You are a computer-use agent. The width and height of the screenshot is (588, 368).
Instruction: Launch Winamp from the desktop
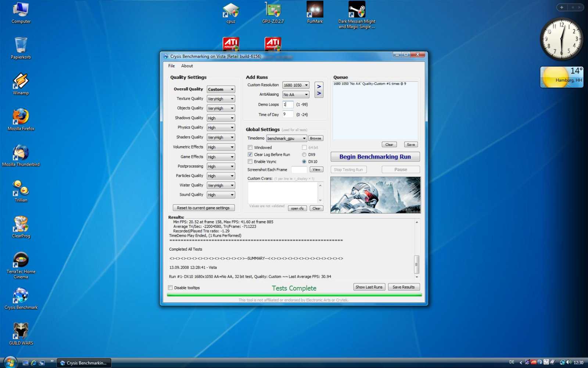[x=21, y=84]
